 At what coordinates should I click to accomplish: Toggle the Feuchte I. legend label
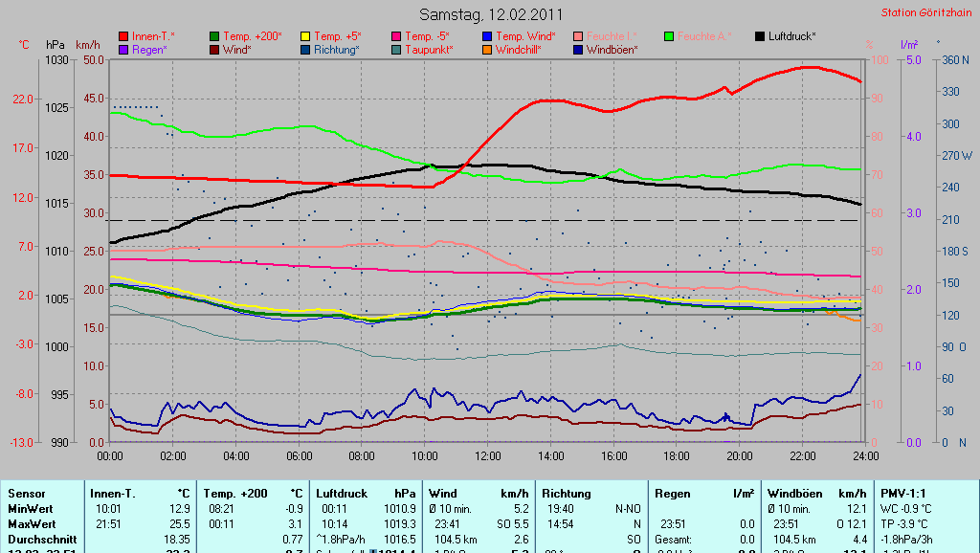(x=612, y=36)
